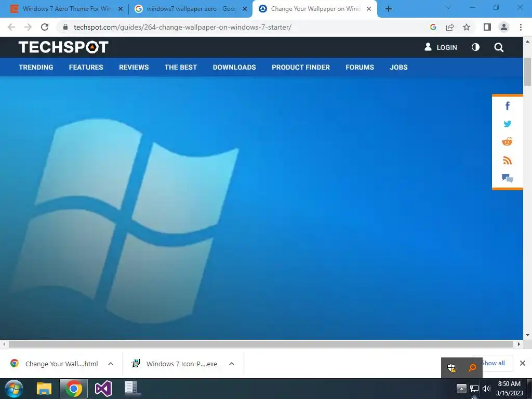This screenshot has height=399, width=532.
Task: Click the address bar URL
Action: [x=182, y=27]
